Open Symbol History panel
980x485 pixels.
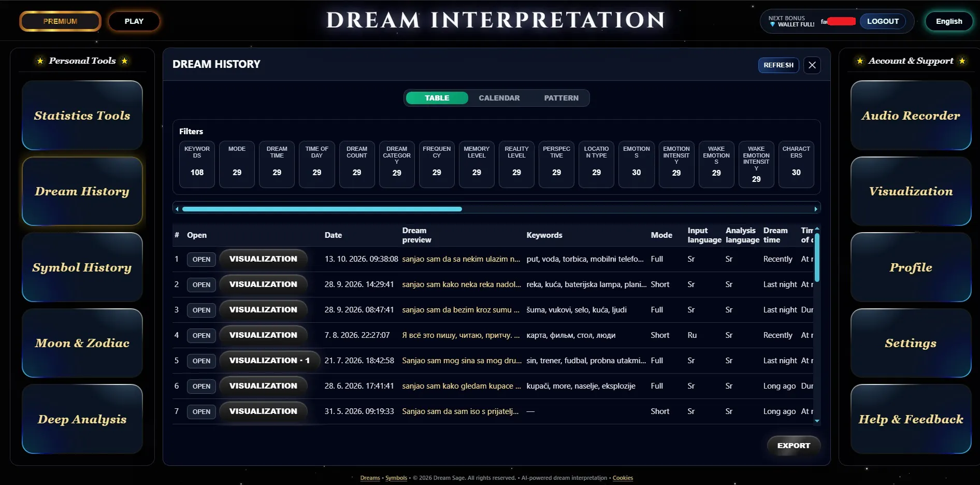click(82, 267)
